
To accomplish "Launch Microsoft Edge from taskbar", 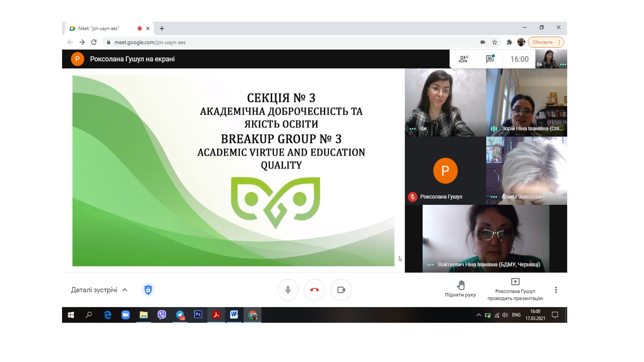I will (x=107, y=315).
